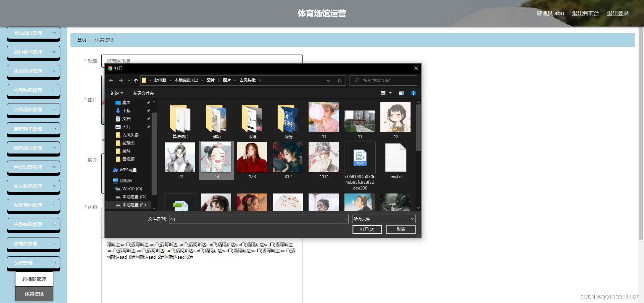Click 退出到前台 link

pos(585,13)
